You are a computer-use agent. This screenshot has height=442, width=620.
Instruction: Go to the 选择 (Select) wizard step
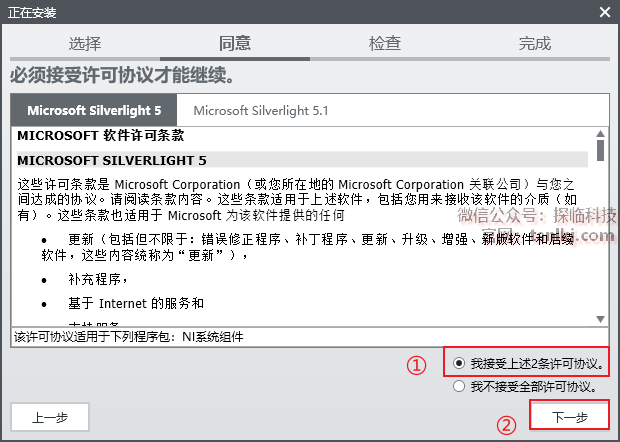pyautogui.click(x=85, y=43)
